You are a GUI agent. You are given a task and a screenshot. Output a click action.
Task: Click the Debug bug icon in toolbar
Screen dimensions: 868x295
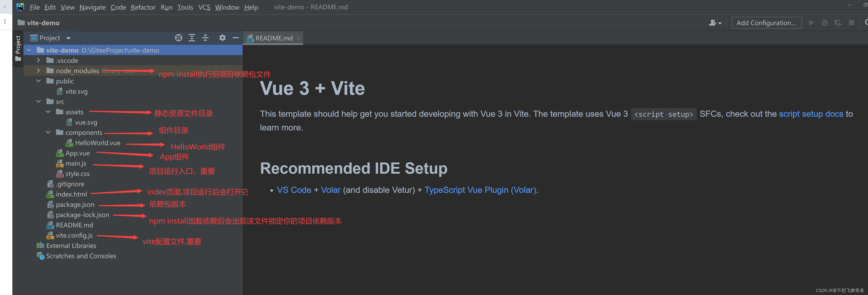pyautogui.click(x=825, y=23)
